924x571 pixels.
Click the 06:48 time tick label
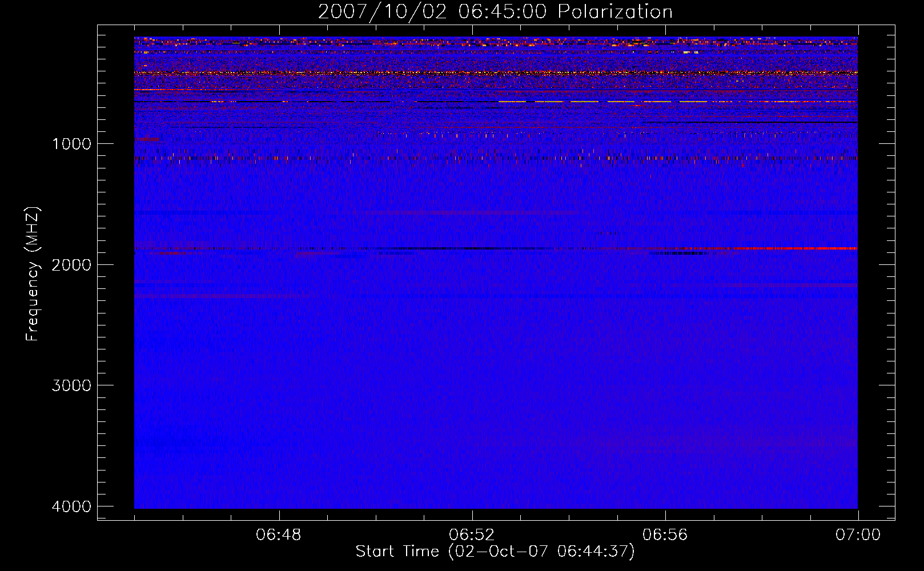pyautogui.click(x=279, y=535)
